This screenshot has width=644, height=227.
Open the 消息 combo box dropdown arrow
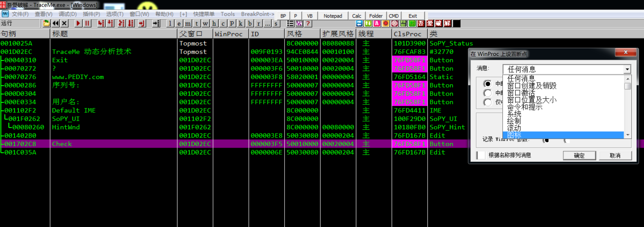click(x=627, y=69)
